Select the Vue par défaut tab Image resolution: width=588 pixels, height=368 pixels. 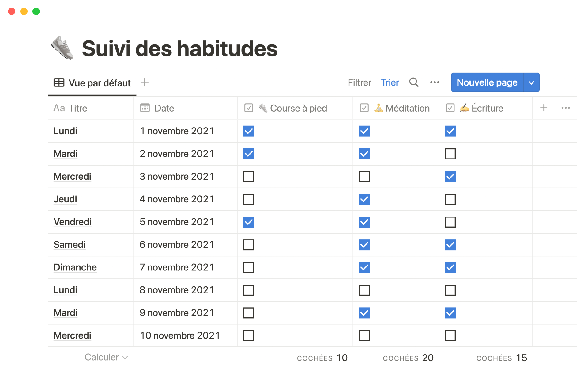92,83
